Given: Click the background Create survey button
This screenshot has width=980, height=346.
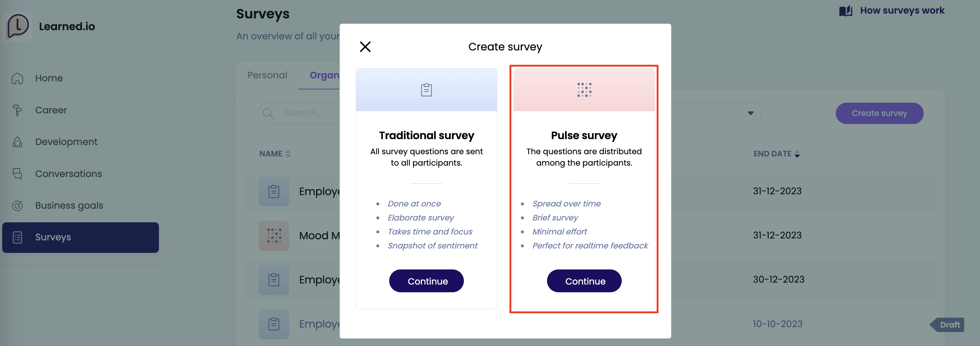Looking at the screenshot, I should (879, 113).
